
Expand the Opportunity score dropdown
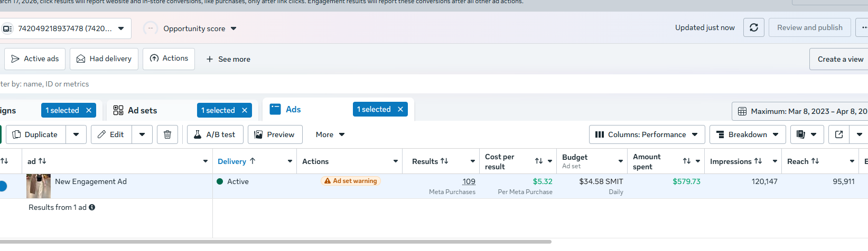pos(234,28)
